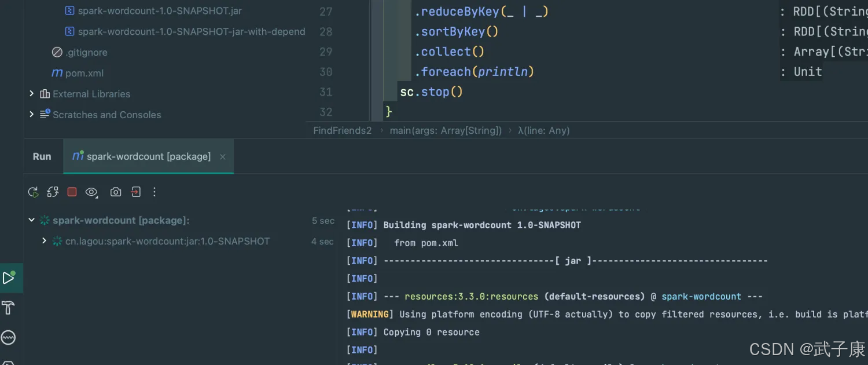Click main(args: Array[String]) breadcrumb
The width and height of the screenshot is (868, 365).
point(446,130)
